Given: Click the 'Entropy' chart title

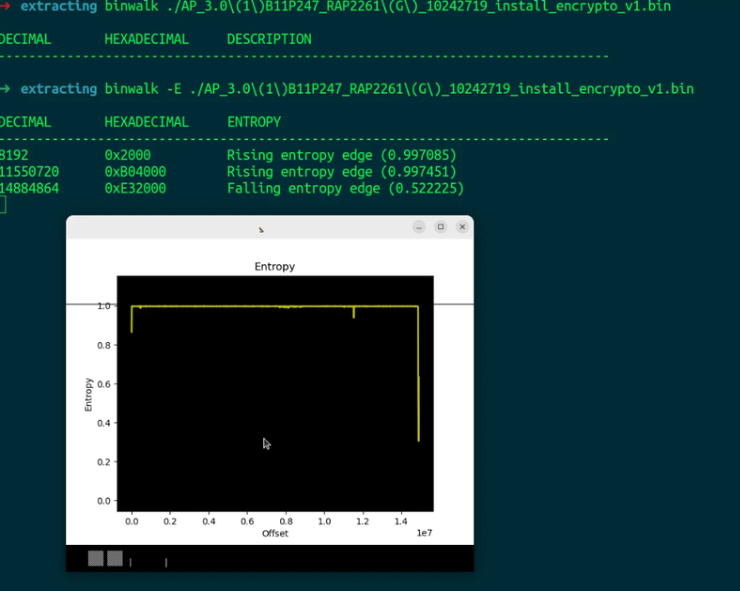Looking at the screenshot, I should (275, 267).
